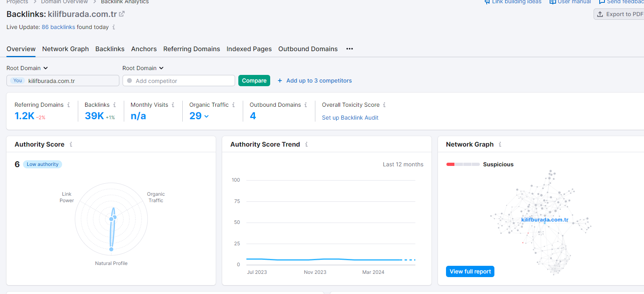Click the 1.2K Referring Domains value
The width and height of the screenshot is (644, 294).
click(x=25, y=116)
